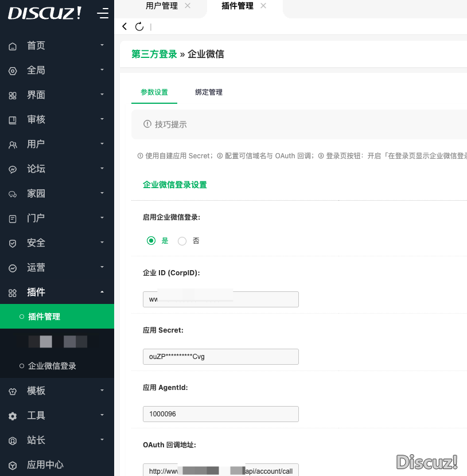Click the 模板 template icon
This screenshot has width=467, height=476.
tap(13, 391)
